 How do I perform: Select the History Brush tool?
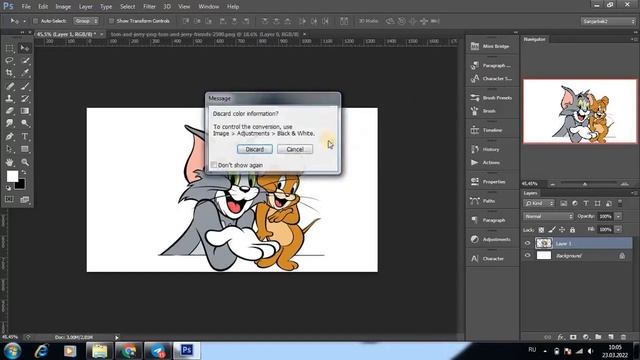(25, 98)
